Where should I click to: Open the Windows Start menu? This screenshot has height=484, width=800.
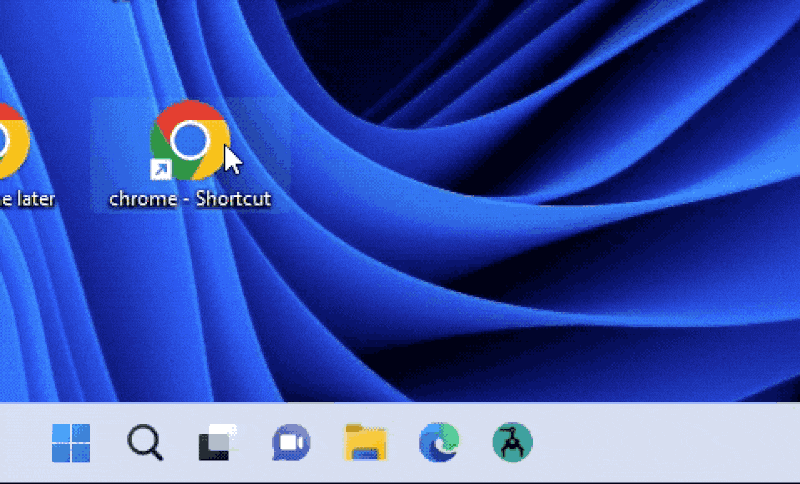pos(71,443)
